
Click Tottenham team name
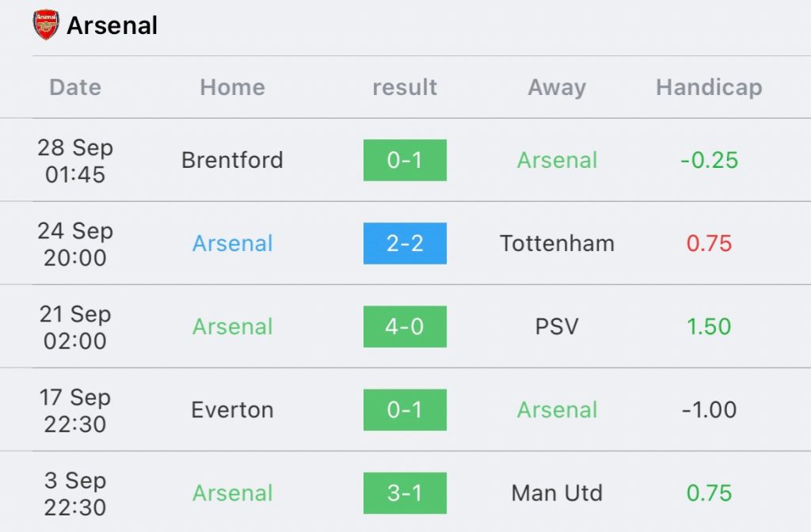557,243
